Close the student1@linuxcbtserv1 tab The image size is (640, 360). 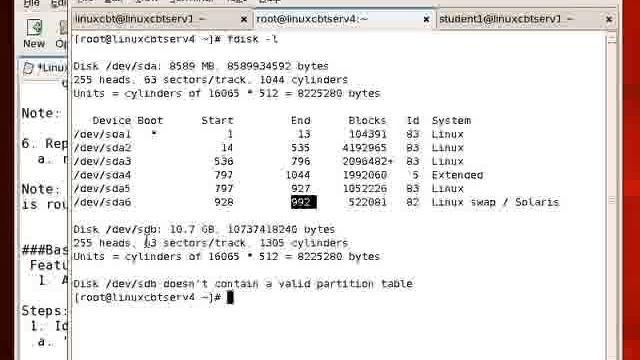pos(609,19)
